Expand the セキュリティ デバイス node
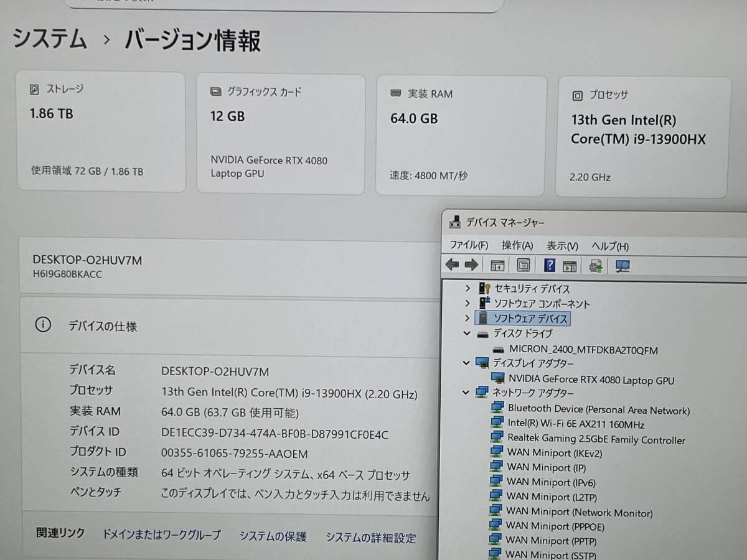The image size is (747, 560). click(x=467, y=287)
